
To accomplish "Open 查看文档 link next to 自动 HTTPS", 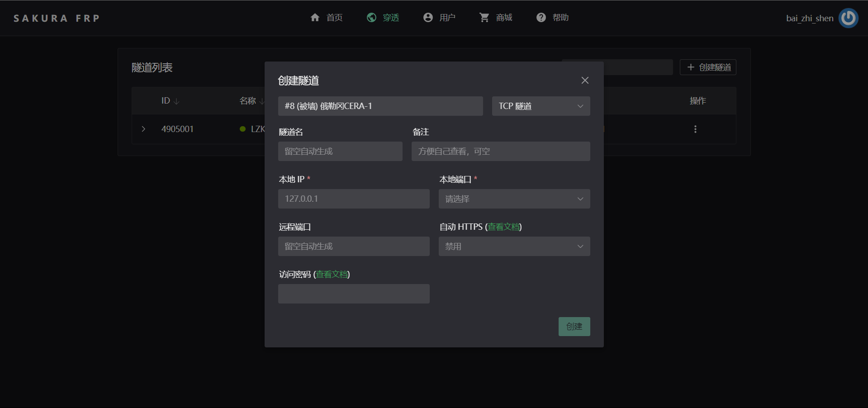I will [503, 227].
